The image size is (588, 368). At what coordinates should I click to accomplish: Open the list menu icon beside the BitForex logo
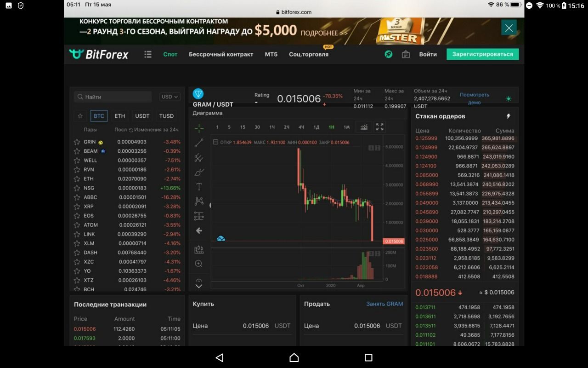click(x=148, y=54)
